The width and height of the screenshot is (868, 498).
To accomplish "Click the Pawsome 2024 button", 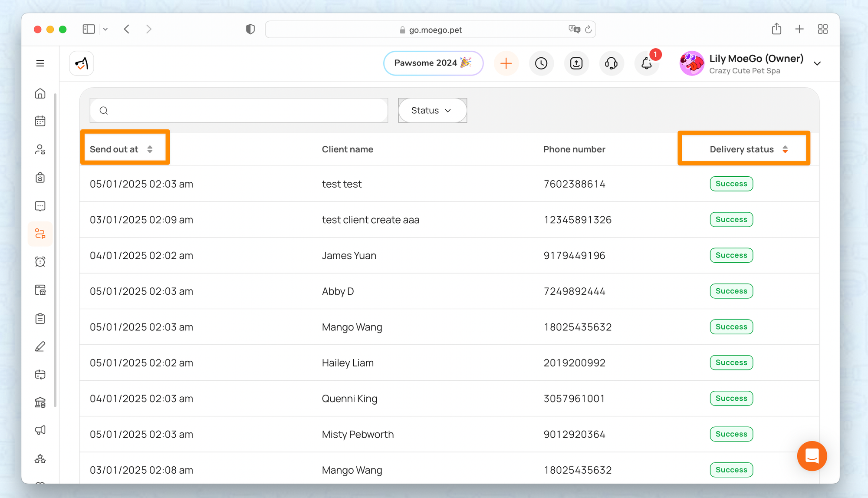I will point(433,63).
